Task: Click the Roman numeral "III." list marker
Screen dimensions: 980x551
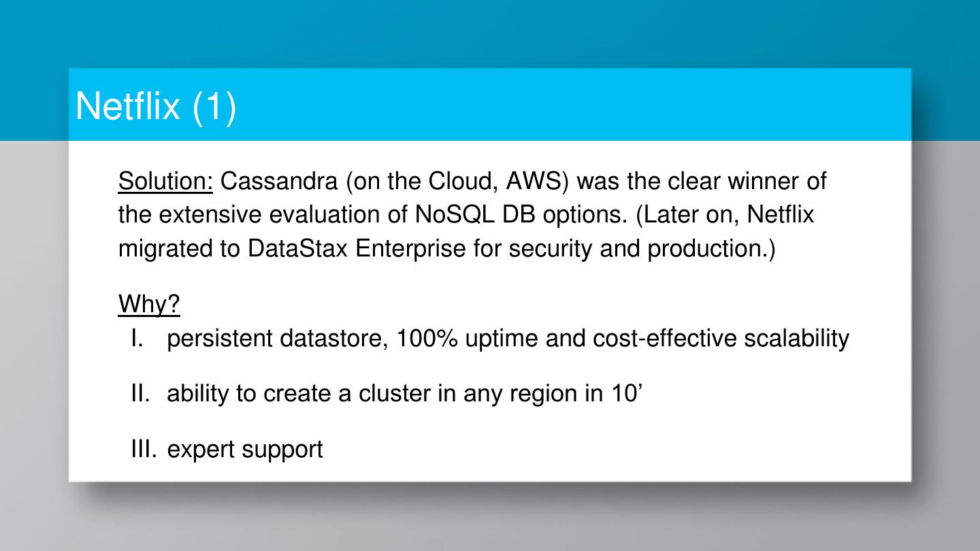Action: [144, 450]
